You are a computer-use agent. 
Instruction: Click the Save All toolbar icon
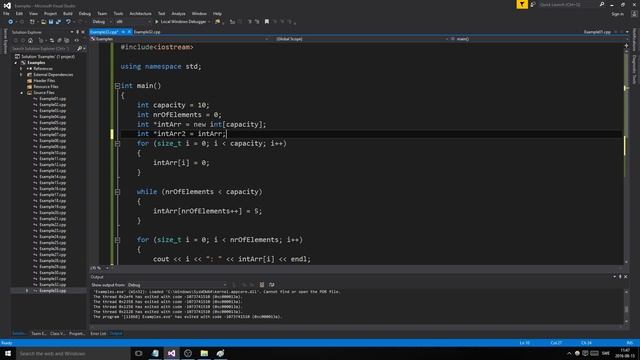(58, 22)
